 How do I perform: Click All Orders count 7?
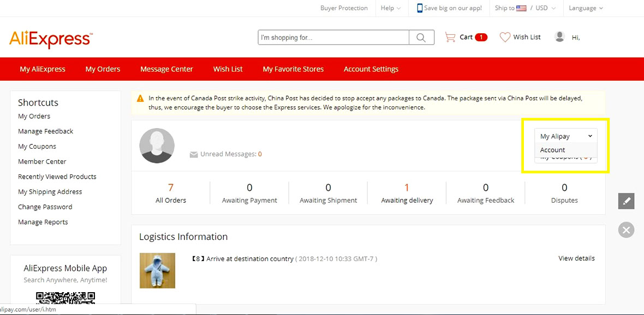coord(170,188)
